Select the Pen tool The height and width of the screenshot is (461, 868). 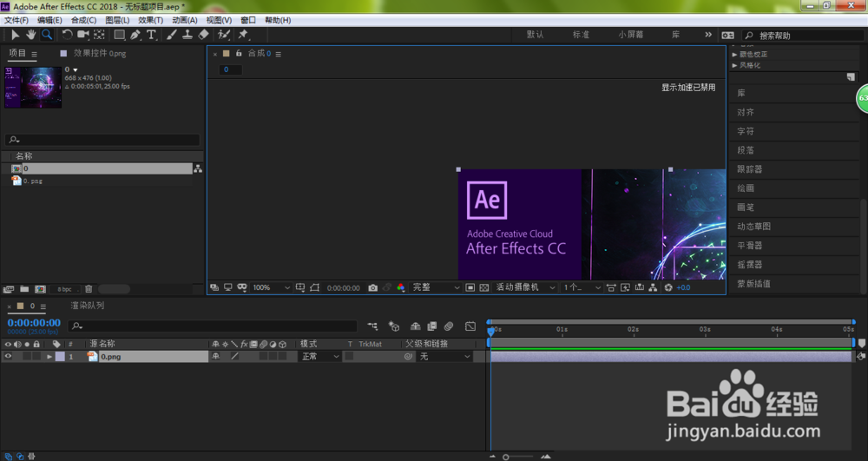(x=135, y=35)
